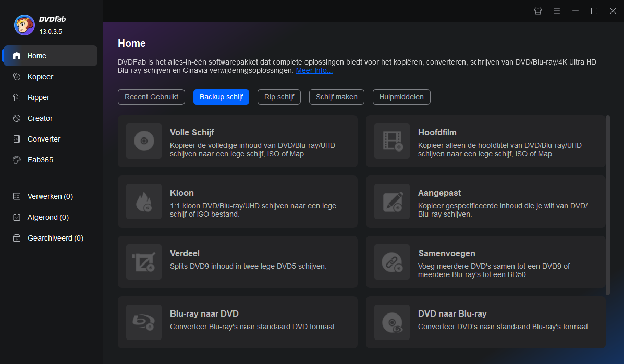Open the Ripper module
The image size is (624, 364).
pos(50,97)
